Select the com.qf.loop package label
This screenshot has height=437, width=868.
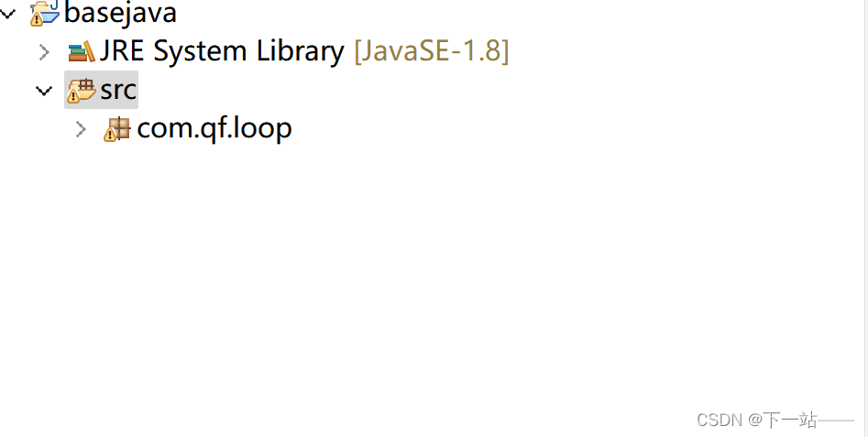[214, 129]
